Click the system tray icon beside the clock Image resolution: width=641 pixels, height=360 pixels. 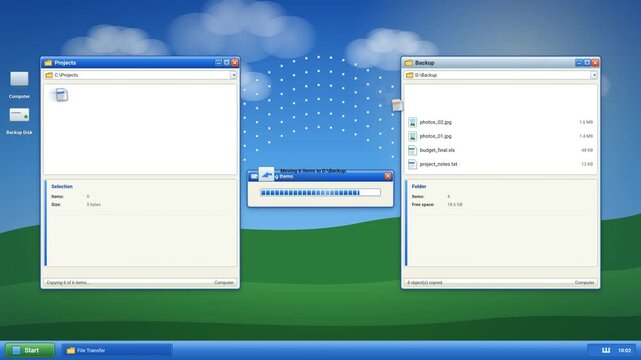606,350
